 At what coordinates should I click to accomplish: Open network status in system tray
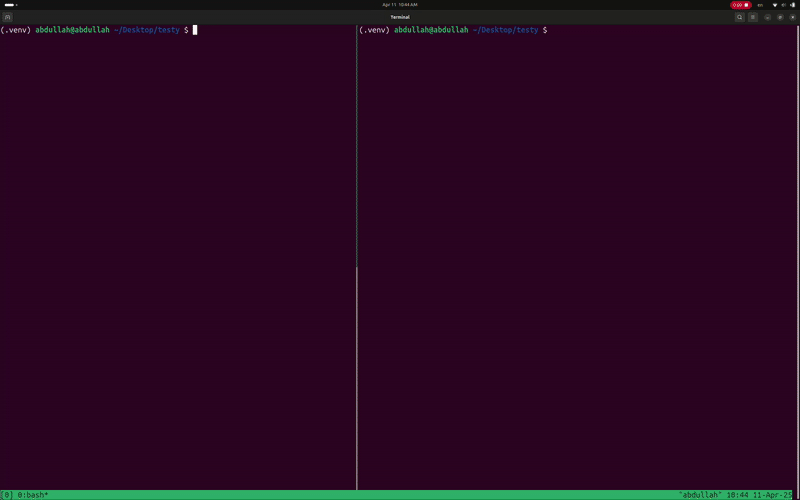tap(775, 5)
